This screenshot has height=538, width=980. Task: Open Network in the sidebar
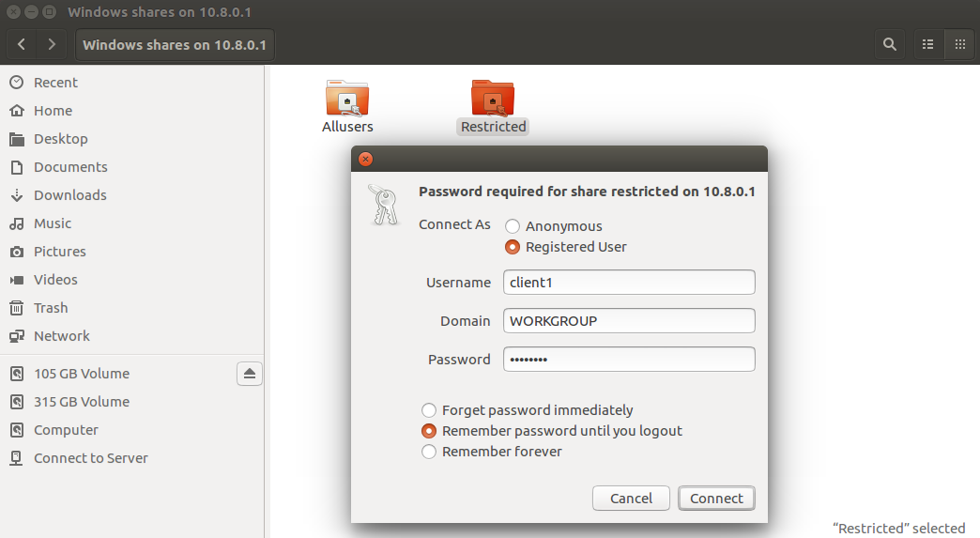point(61,336)
